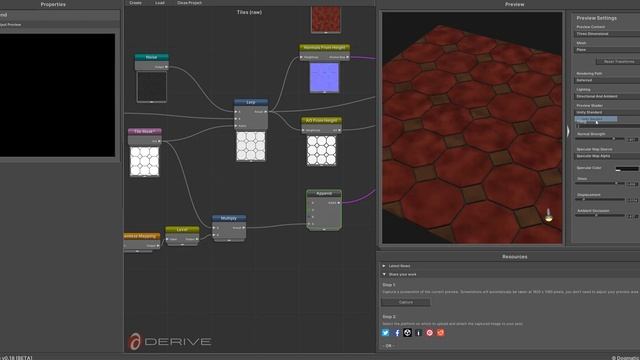Click the Gloss value field
This screenshot has height=360, width=640.
(x=632, y=184)
